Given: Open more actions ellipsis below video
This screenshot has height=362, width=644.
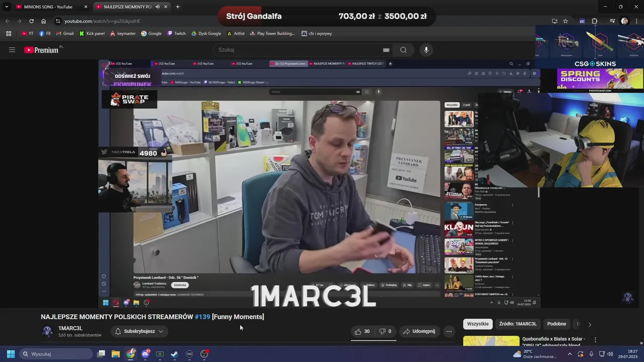Looking at the screenshot, I should tap(449, 331).
